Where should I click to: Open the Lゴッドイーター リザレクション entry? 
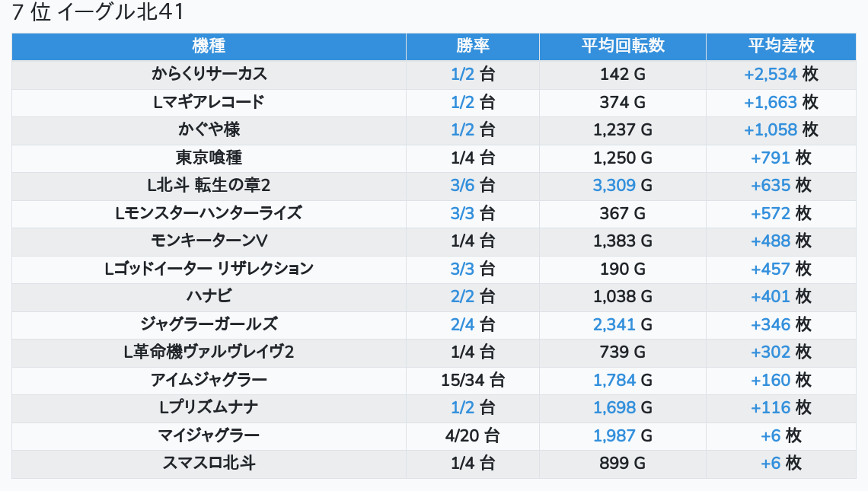click(209, 269)
